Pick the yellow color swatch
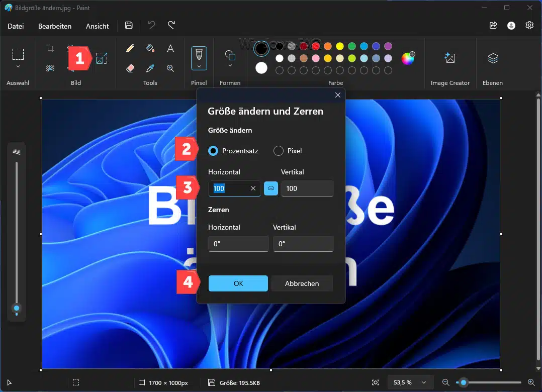The image size is (542, 392). pos(340,46)
